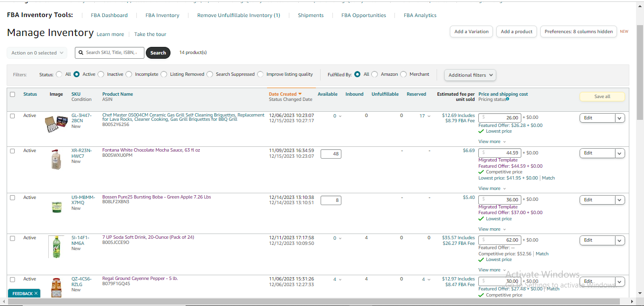Expand Available 0 chevron for 7 UP row
The width and height of the screenshot is (644, 306).
[340, 238]
